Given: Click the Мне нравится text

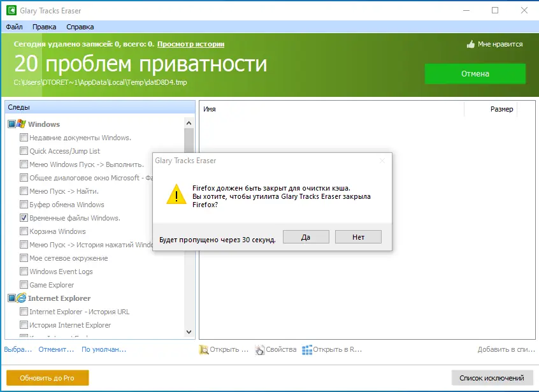Looking at the screenshot, I should (x=500, y=44).
